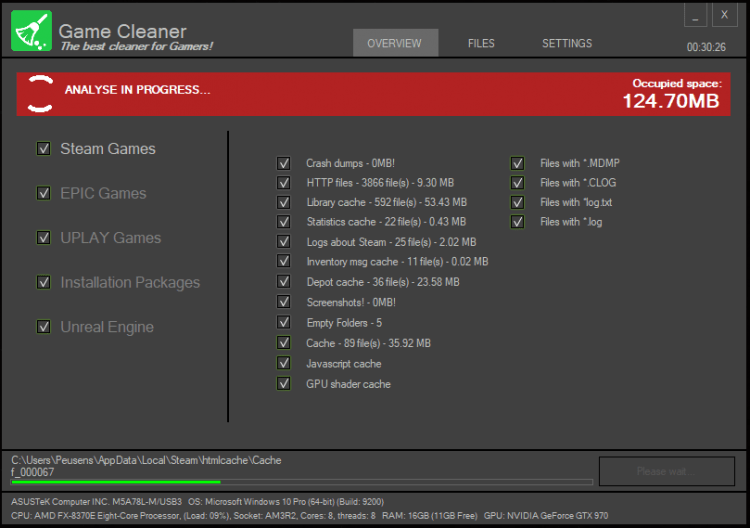Switch to the FILES tab
The width and height of the screenshot is (750, 528).
pos(481,44)
